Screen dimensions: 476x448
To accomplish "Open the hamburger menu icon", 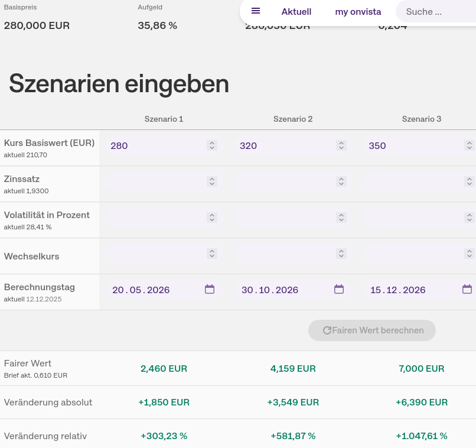I will click(x=256, y=11).
